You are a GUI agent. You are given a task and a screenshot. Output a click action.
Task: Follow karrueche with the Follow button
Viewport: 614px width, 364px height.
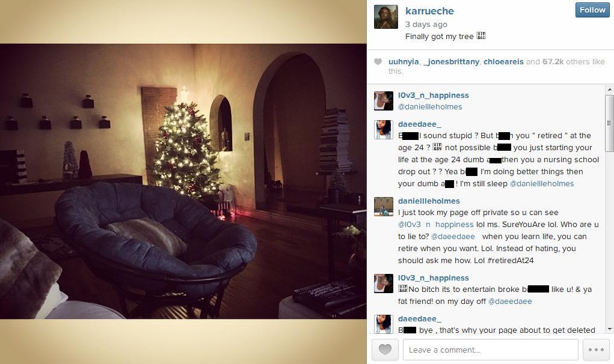(592, 10)
